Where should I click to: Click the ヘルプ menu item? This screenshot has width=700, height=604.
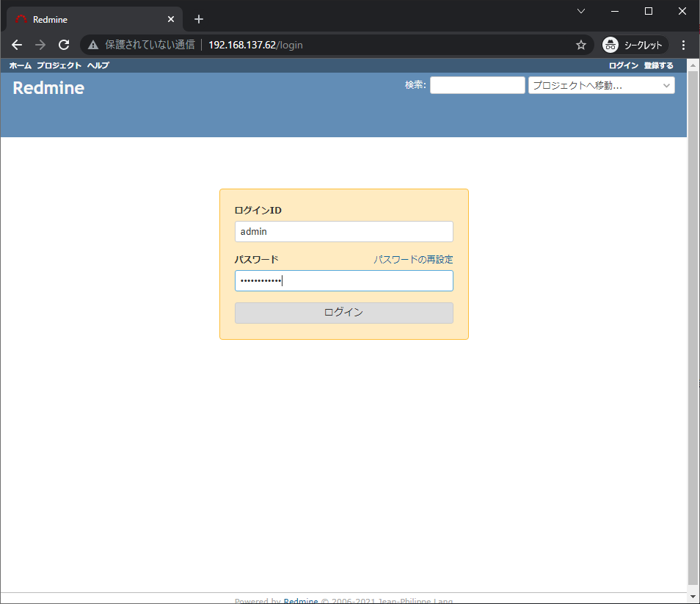(98, 65)
